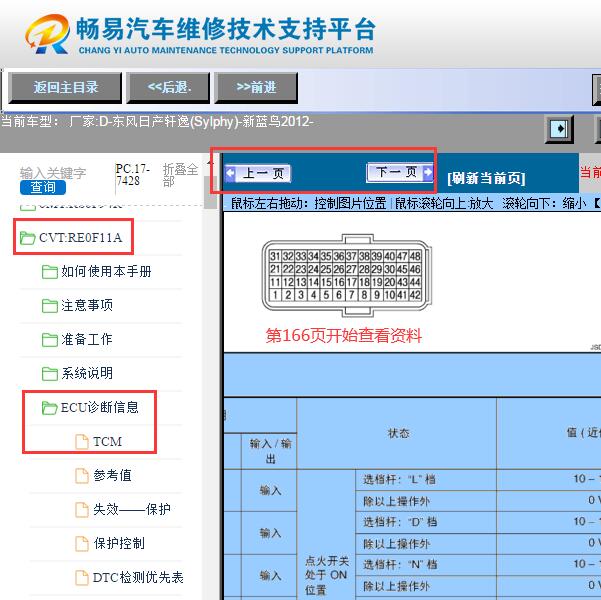Click the arrow icon beside vehicle model bar
Image resolution: width=601 pixels, height=600 pixels.
(x=559, y=128)
